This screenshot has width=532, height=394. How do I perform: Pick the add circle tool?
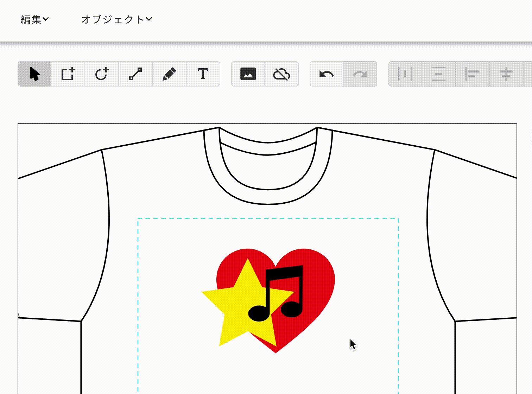point(102,74)
